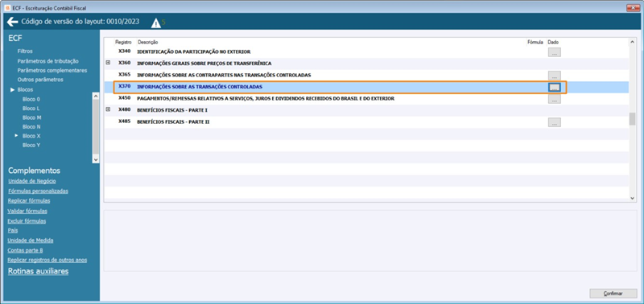This screenshot has width=644, height=304.
Task: Open the warning triangle alert icon
Action: [156, 23]
